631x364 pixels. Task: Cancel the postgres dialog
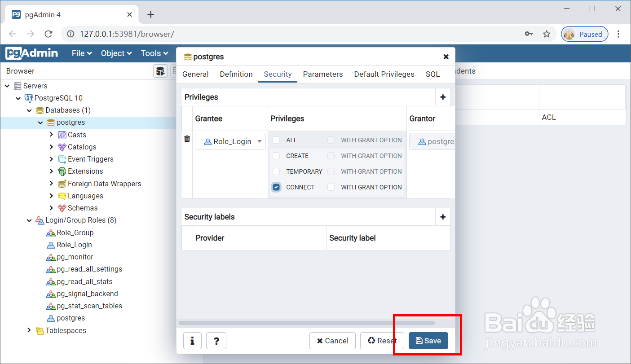tap(332, 341)
